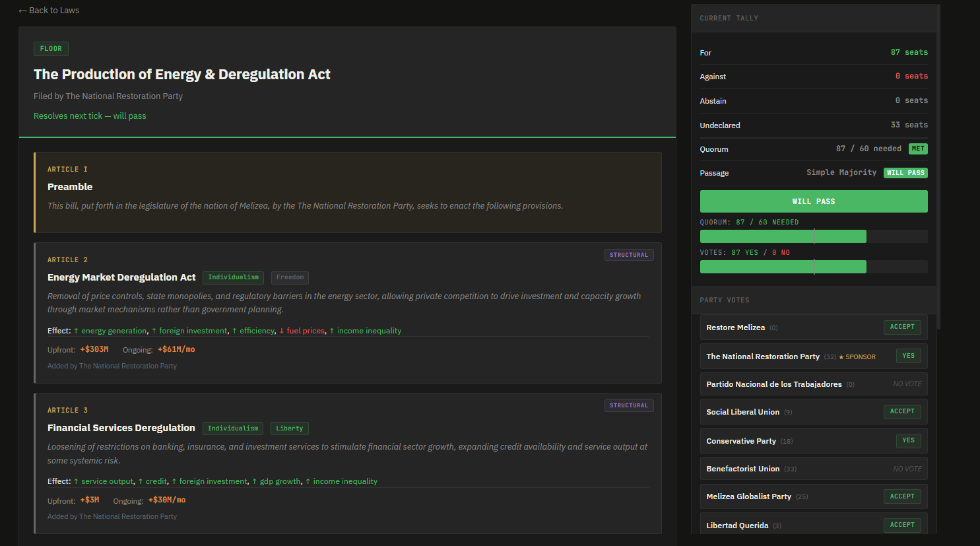Viewport: 980px width, 546px height.
Task: Select the Individualism tag on Article 2
Action: [x=233, y=278]
